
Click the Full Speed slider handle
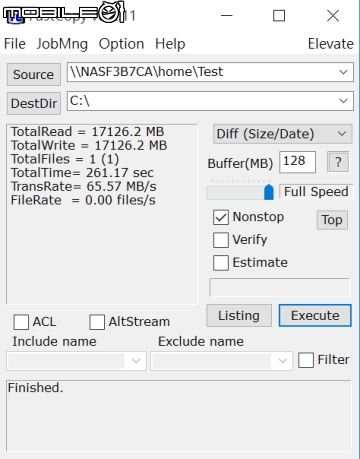coord(269,191)
